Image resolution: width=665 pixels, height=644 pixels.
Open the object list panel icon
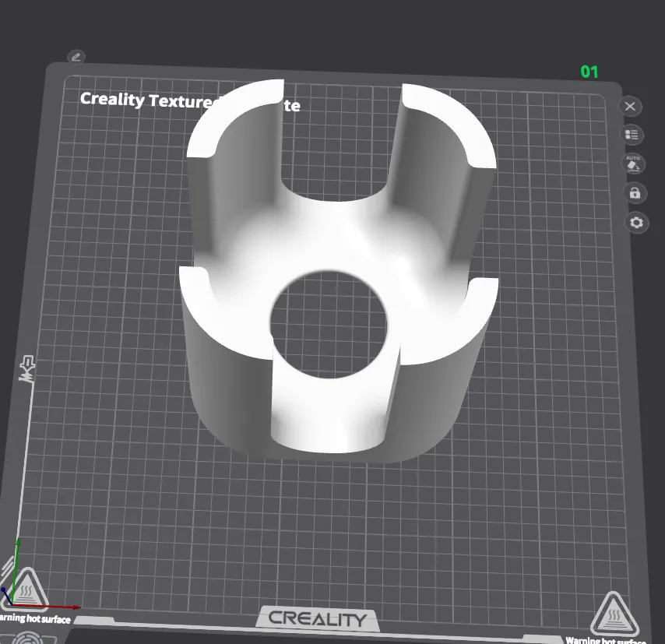tap(632, 135)
